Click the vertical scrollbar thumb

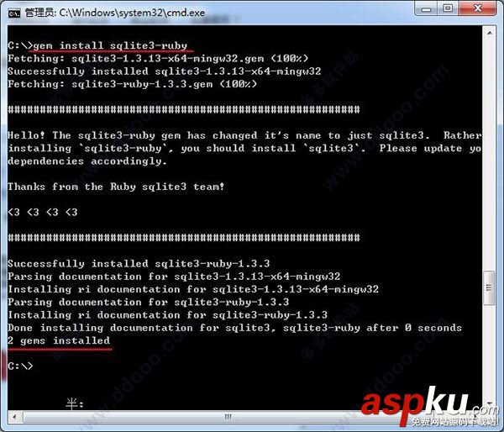[x=489, y=288]
